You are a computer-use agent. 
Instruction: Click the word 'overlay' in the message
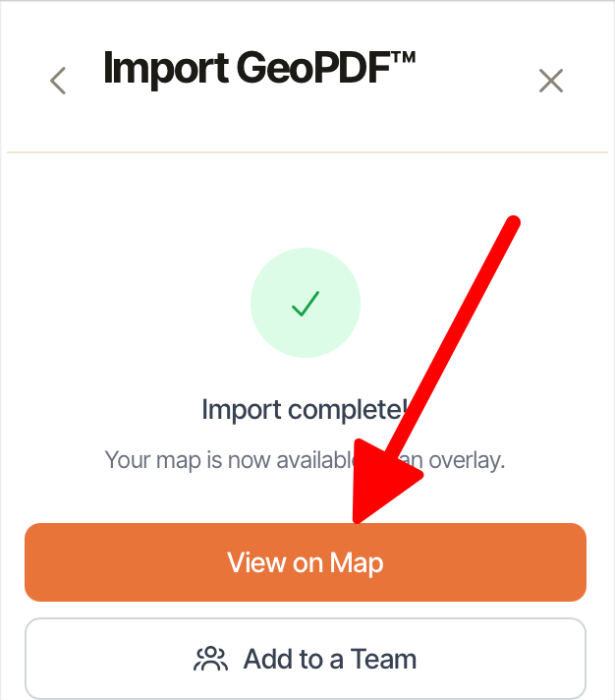pyautogui.click(x=467, y=460)
